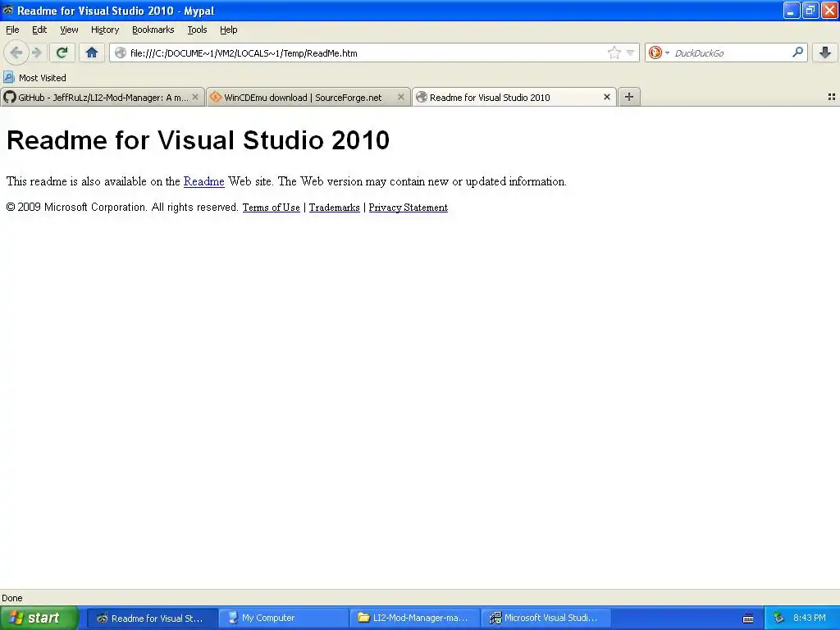Click the Windows Start button
The height and width of the screenshot is (630, 840).
[x=39, y=618]
